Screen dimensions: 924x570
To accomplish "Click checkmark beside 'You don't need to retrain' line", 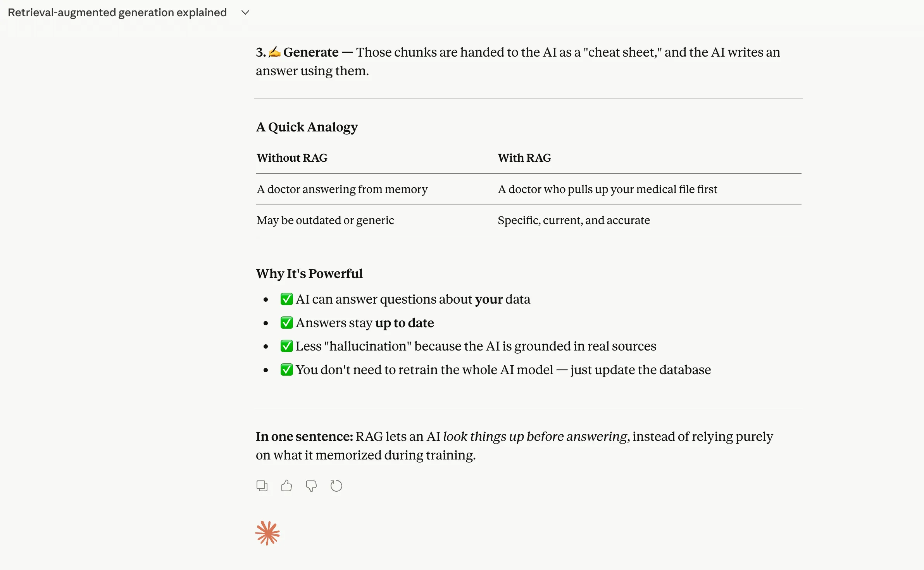I will (x=286, y=370).
